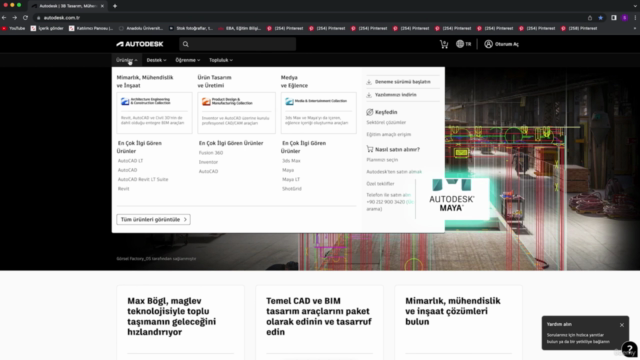The width and height of the screenshot is (640, 360).
Task: Click the download icon next to Deneme sürümü
Action: (369, 82)
